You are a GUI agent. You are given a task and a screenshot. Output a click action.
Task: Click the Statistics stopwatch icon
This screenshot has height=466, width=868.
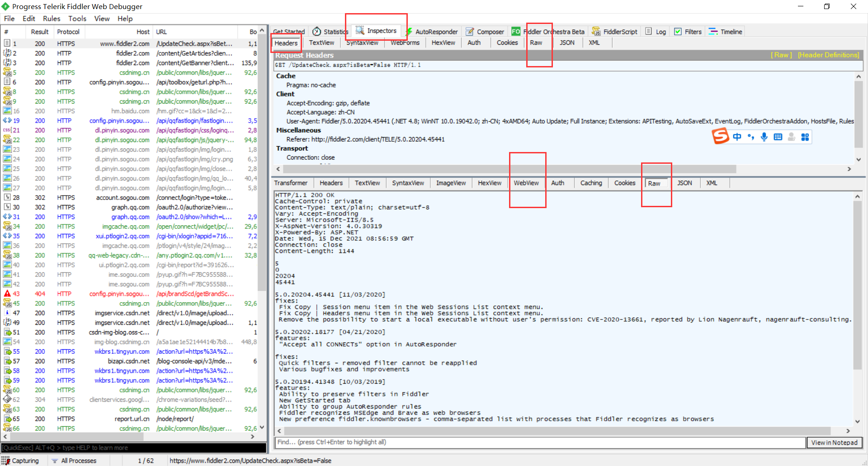[x=317, y=31]
